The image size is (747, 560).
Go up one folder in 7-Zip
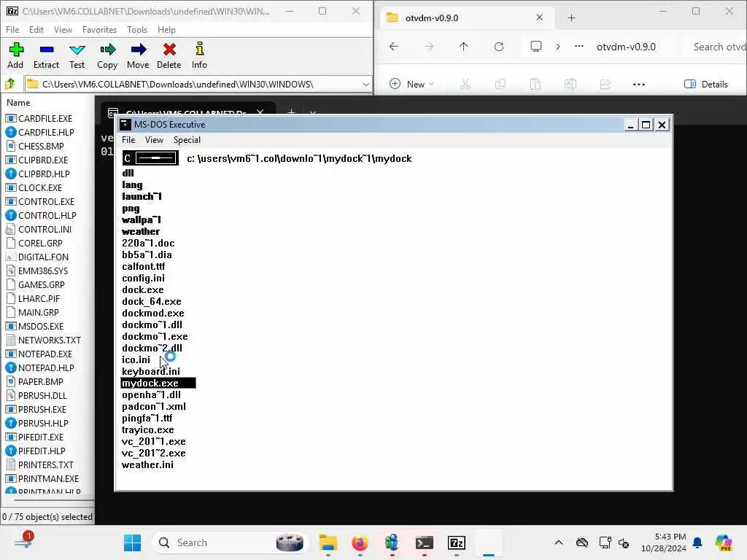click(10, 85)
